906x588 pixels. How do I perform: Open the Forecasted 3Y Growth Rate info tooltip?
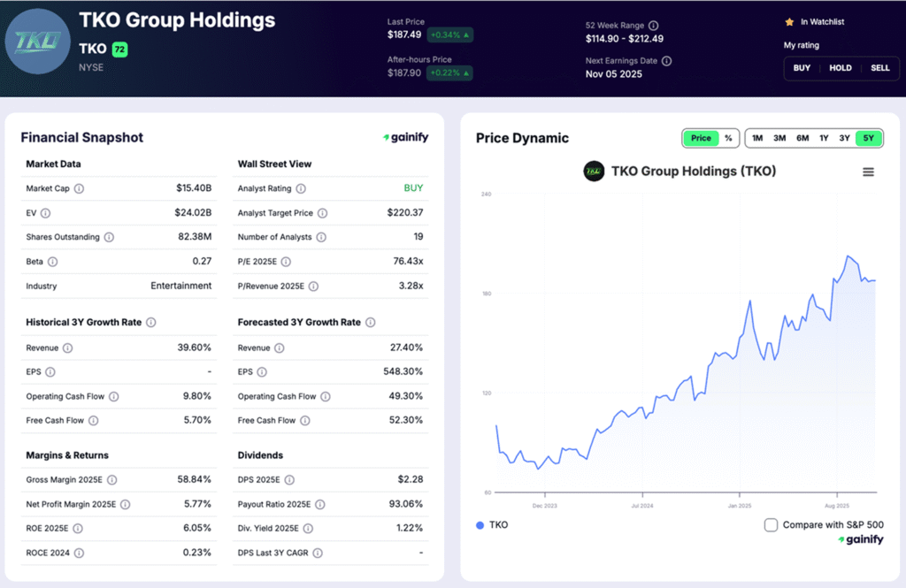(372, 322)
